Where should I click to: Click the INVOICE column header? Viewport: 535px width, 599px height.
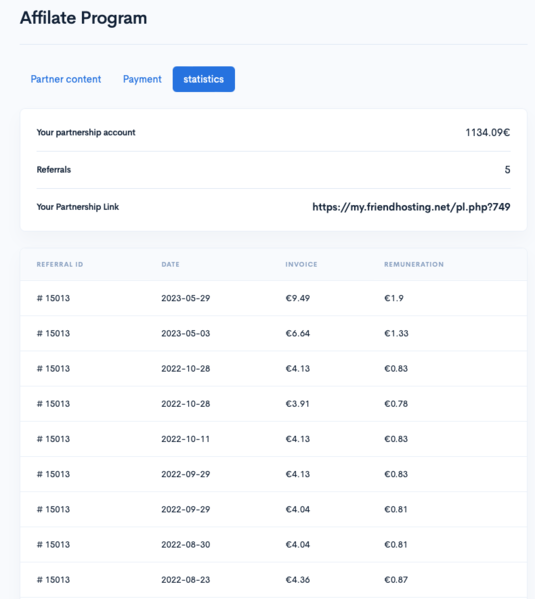point(301,264)
